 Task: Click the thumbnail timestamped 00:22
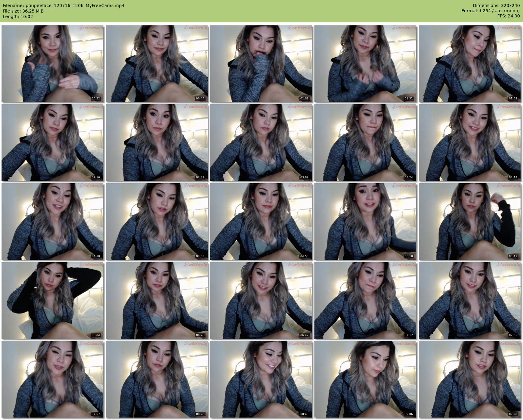(53, 64)
